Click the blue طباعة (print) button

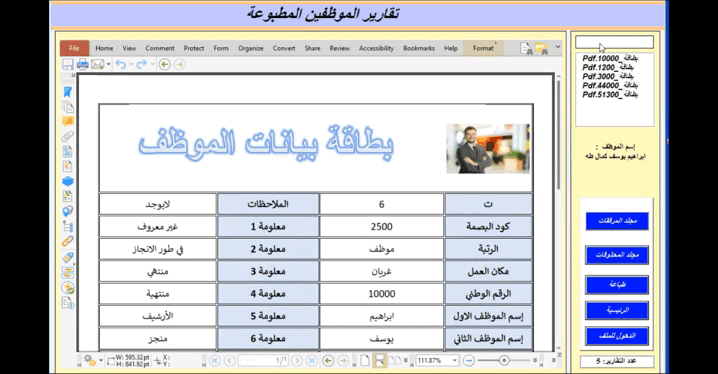617,285
